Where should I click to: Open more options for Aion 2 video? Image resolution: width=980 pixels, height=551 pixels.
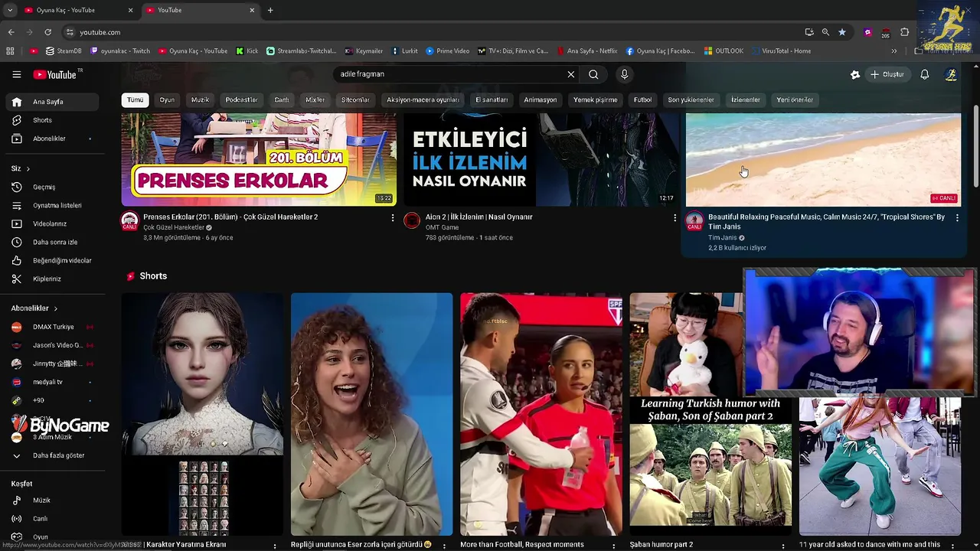[x=675, y=218]
